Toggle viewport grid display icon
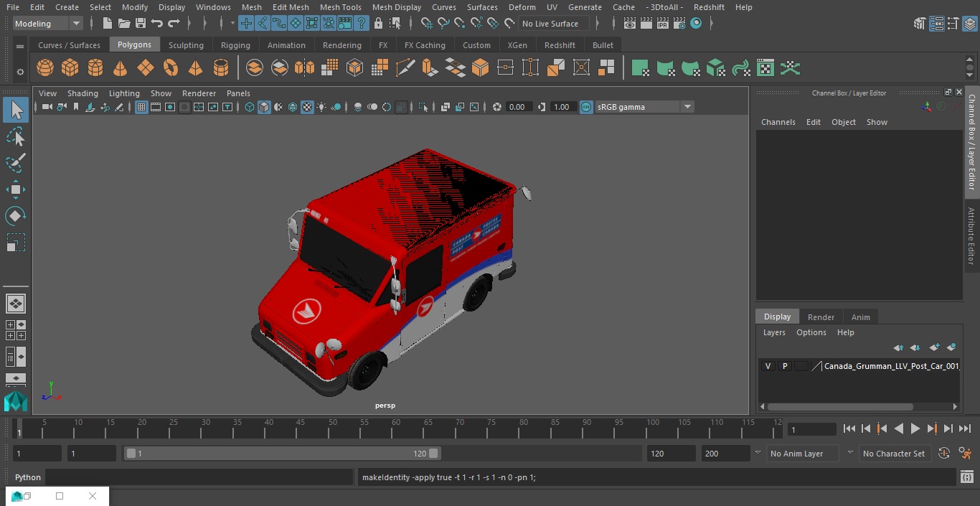This screenshot has width=980, height=506. [141, 107]
